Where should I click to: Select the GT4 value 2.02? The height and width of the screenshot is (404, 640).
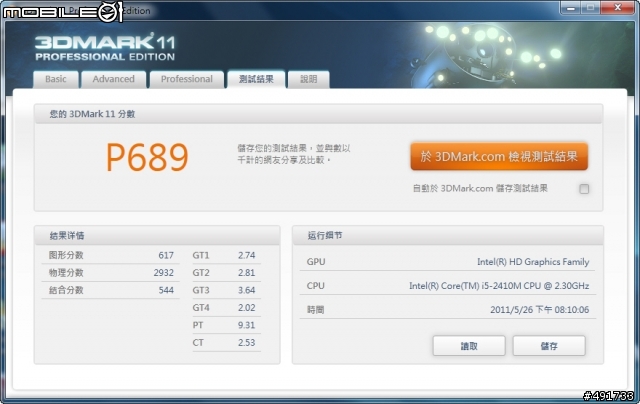[x=247, y=308]
